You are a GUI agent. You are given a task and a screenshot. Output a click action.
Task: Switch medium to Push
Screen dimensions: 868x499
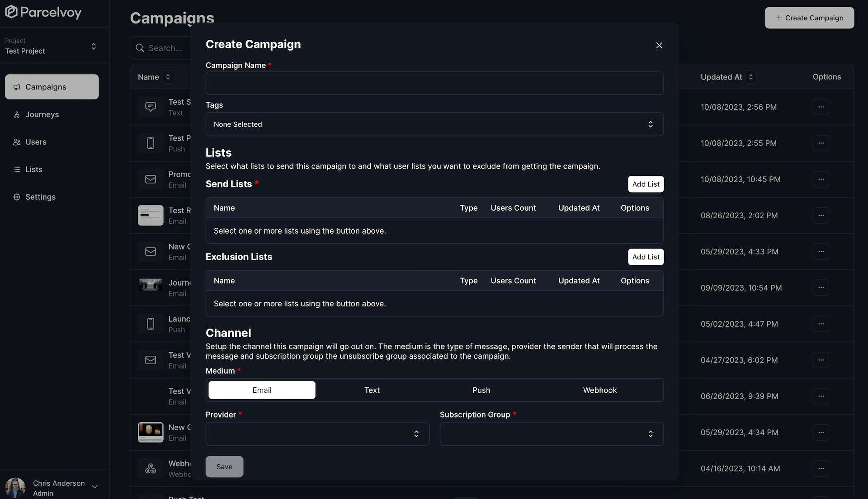(x=481, y=390)
